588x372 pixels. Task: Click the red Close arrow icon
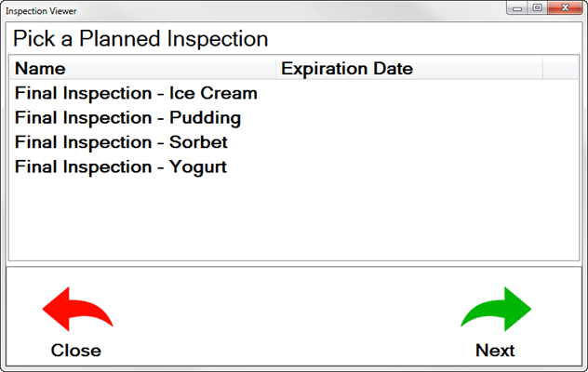76,310
